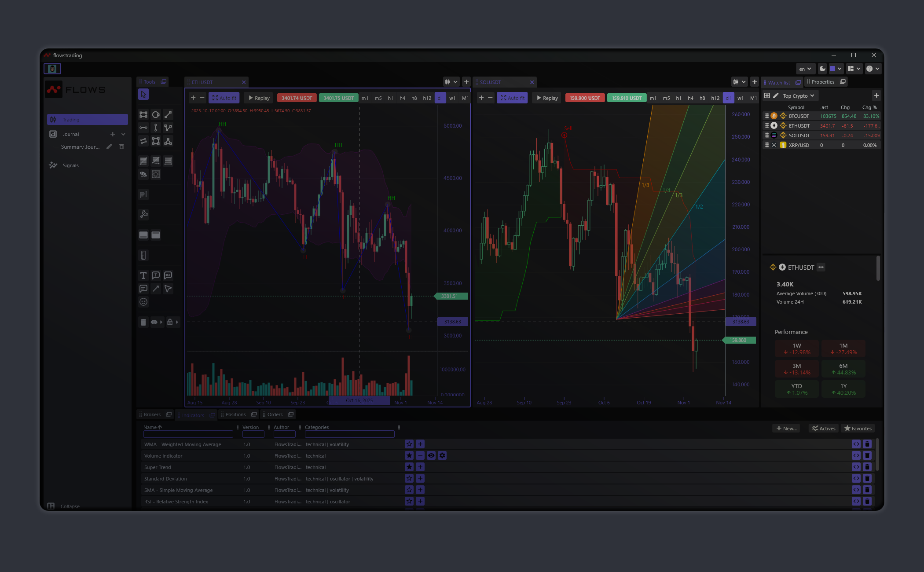924x572 pixels.
Task: Edit the Summary Journal with the pencil icon
Action: (109, 147)
